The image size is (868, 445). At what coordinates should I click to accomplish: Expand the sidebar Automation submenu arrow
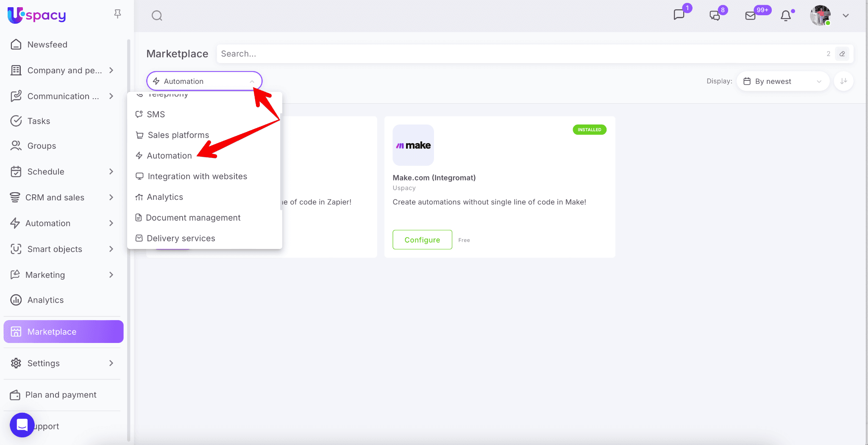tap(111, 223)
